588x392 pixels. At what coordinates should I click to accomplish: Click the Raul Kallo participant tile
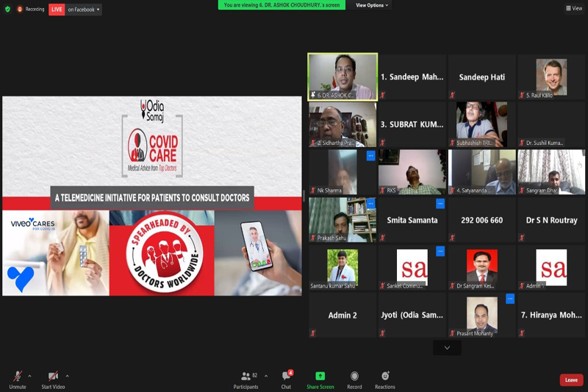click(551, 76)
